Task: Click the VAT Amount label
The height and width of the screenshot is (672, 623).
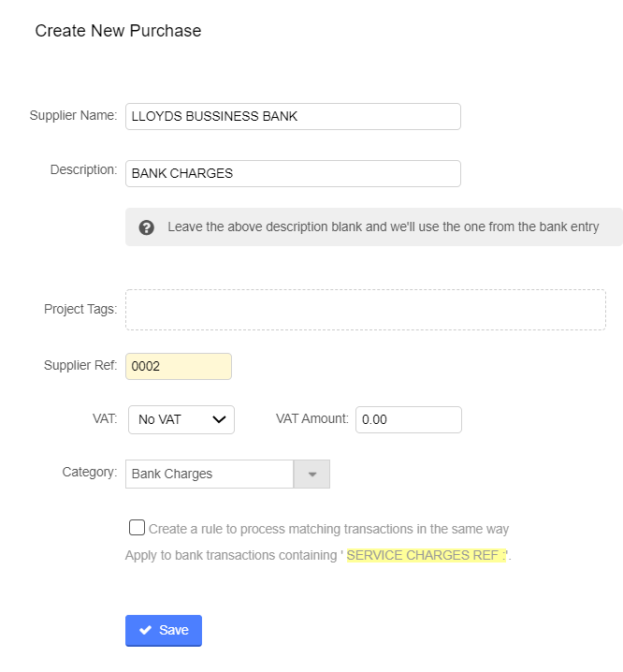Action: [x=311, y=418]
